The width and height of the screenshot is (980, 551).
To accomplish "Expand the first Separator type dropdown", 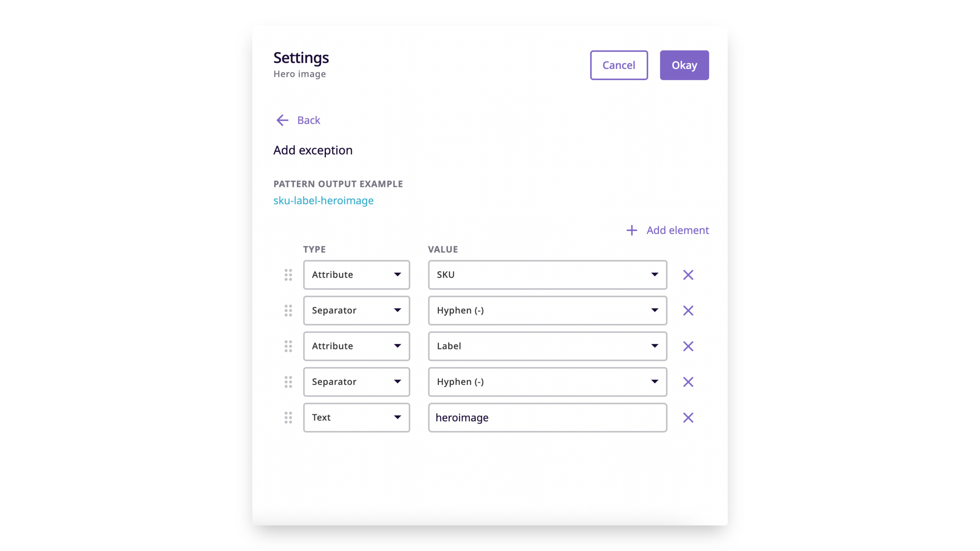I will click(x=356, y=311).
